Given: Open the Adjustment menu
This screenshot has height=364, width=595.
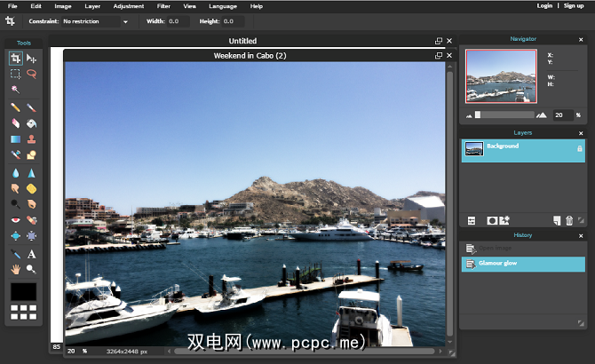Looking at the screenshot, I should [128, 6].
